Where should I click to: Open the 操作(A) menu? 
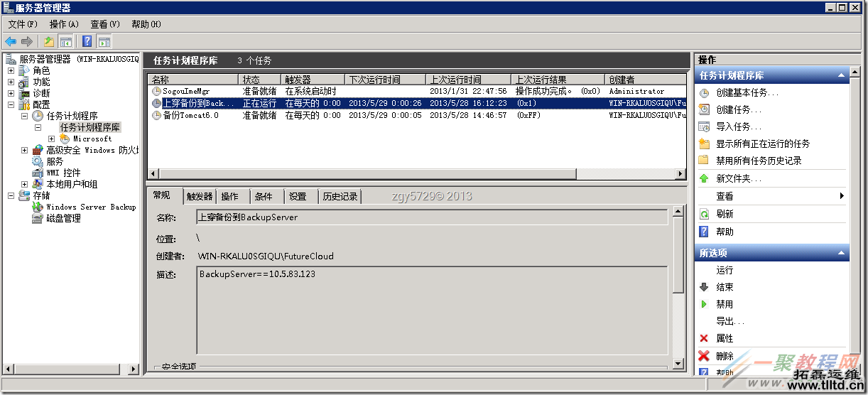coord(64,24)
